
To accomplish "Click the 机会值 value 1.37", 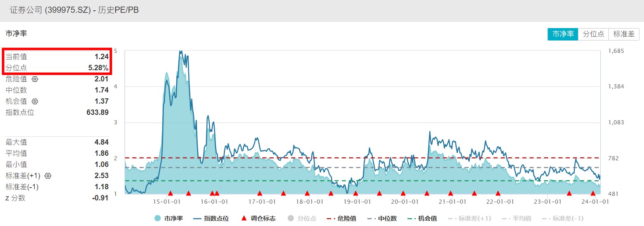I will (102, 101).
